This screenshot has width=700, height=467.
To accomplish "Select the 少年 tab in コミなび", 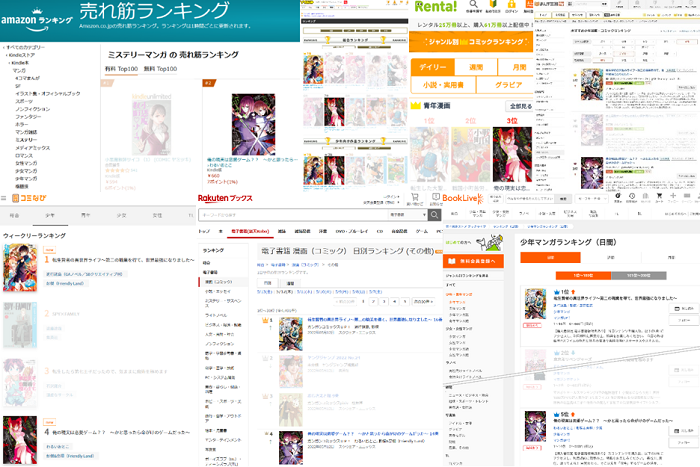I will (x=50, y=215).
